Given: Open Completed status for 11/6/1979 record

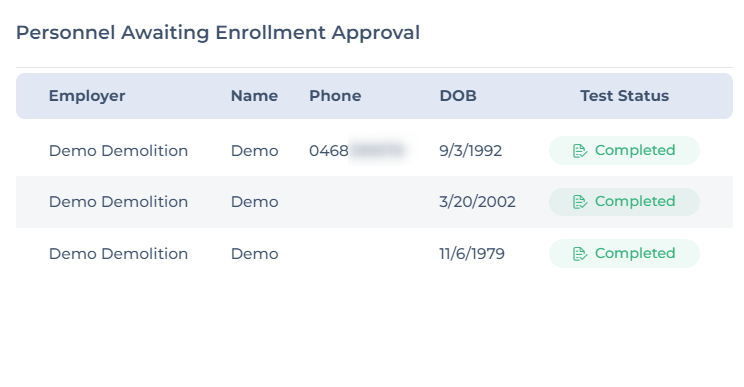Looking at the screenshot, I should coord(624,254).
